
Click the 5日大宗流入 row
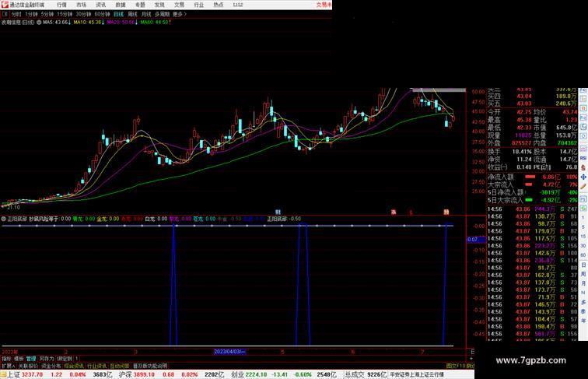tap(533, 200)
